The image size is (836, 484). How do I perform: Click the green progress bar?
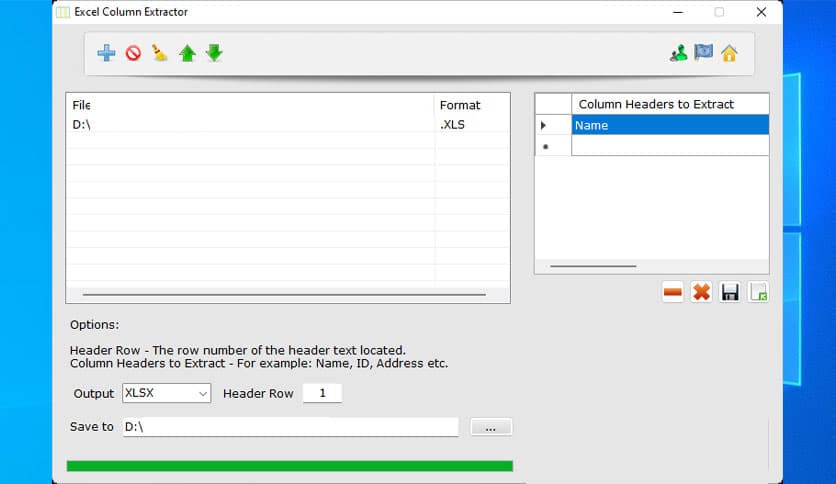[290, 466]
